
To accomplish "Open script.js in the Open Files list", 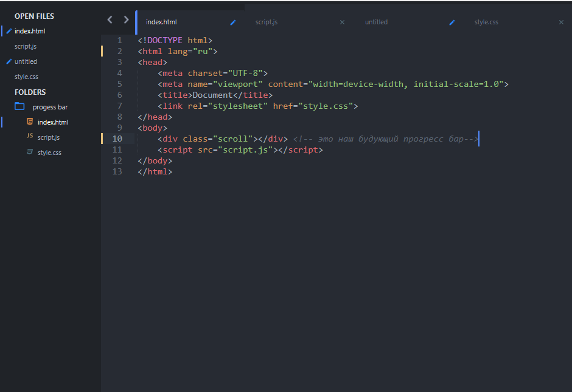I will 26,47.
